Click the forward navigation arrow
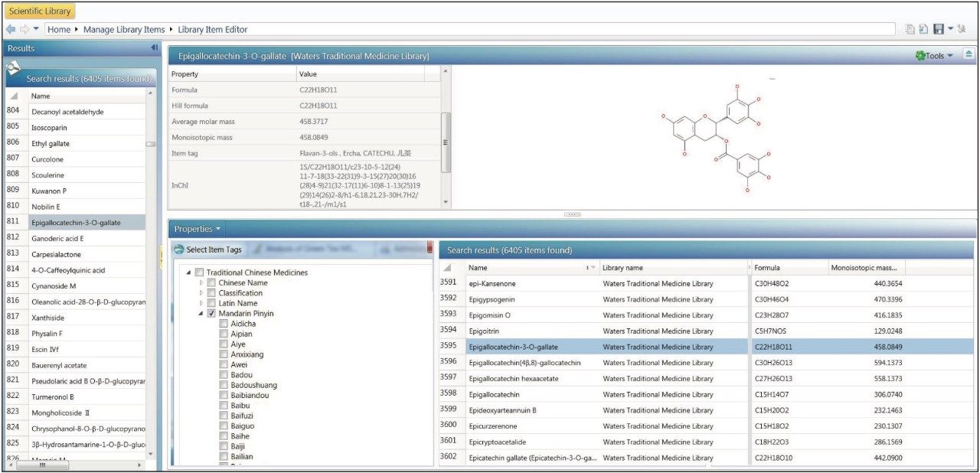This screenshot has height=473, width=980. point(24,29)
